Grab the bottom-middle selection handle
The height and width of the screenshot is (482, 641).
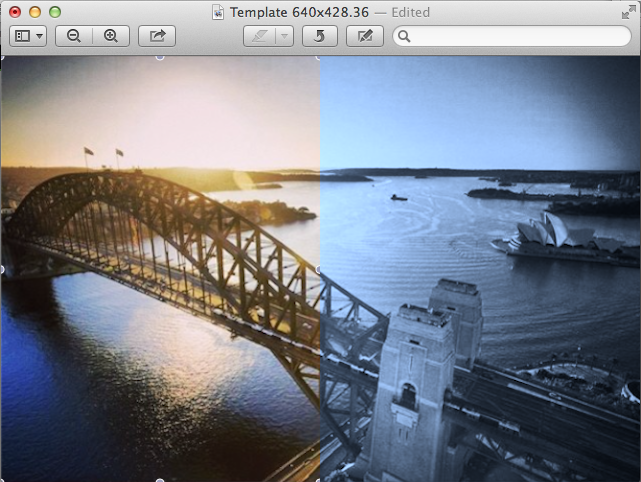pos(160,480)
